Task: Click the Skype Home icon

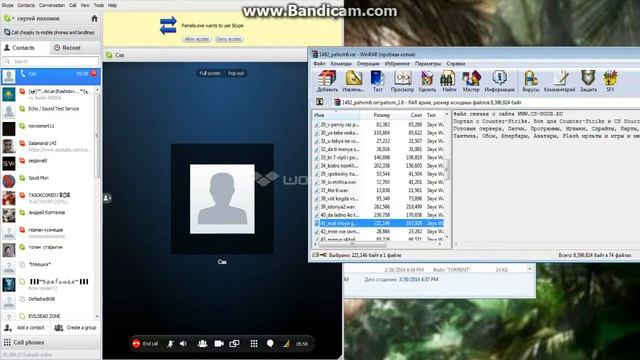Action: tap(94, 18)
